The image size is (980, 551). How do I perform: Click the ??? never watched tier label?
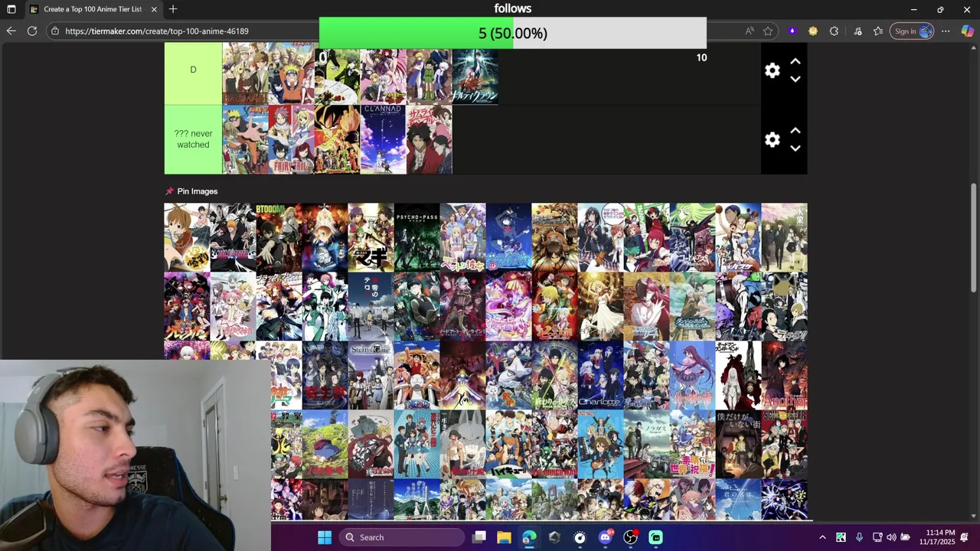tap(193, 139)
